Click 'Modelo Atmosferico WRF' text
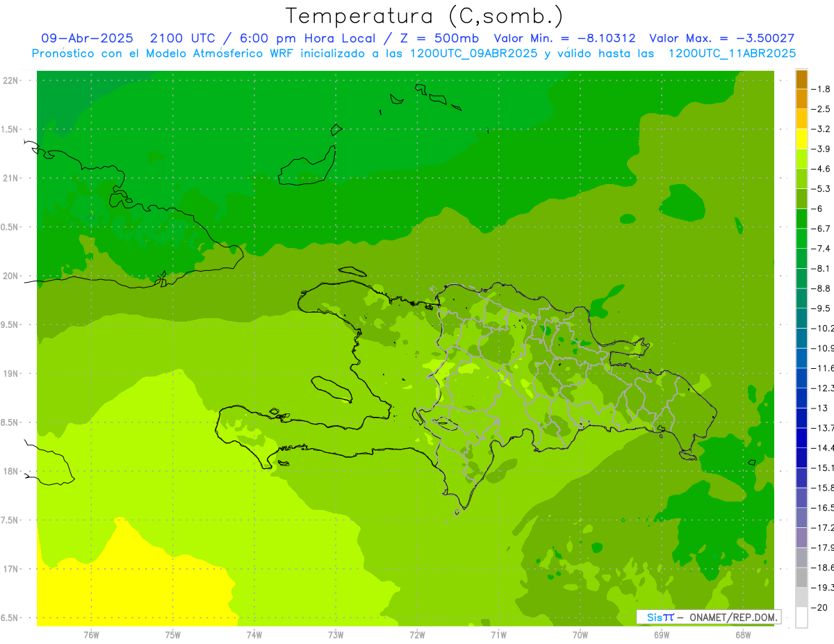Viewport: 834px width, 644px height. (x=217, y=53)
